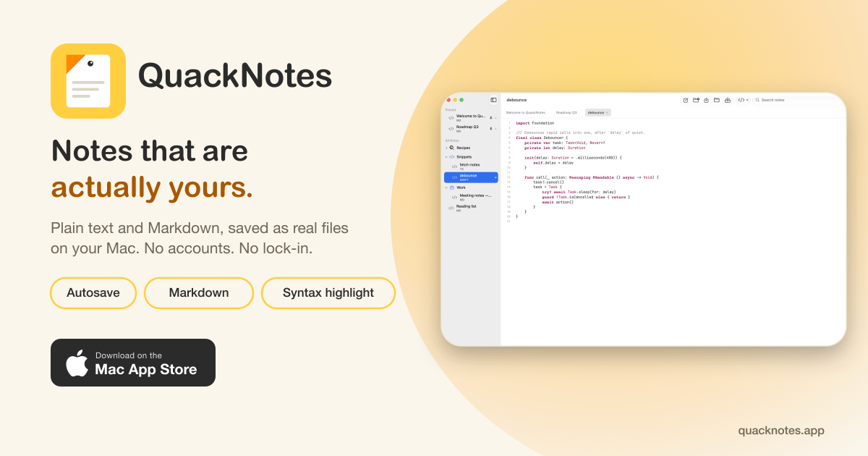Click the red close window button
868x456 pixels.
click(448, 100)
